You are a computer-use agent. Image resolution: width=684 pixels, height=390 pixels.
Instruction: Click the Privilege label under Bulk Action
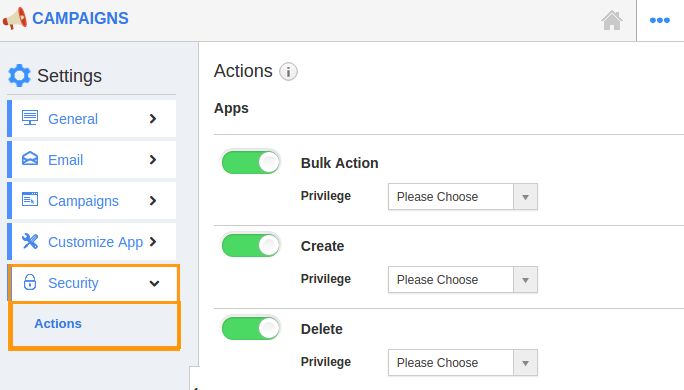coord(326,196)
